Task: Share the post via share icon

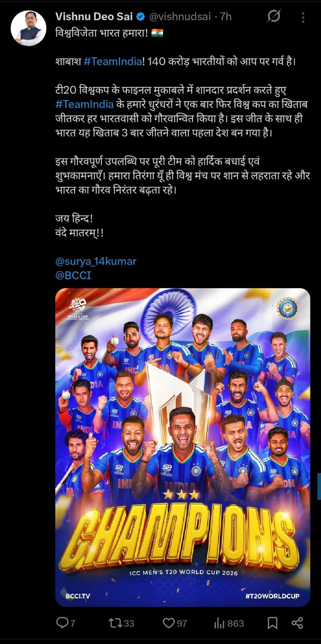Action: [297, 623]
